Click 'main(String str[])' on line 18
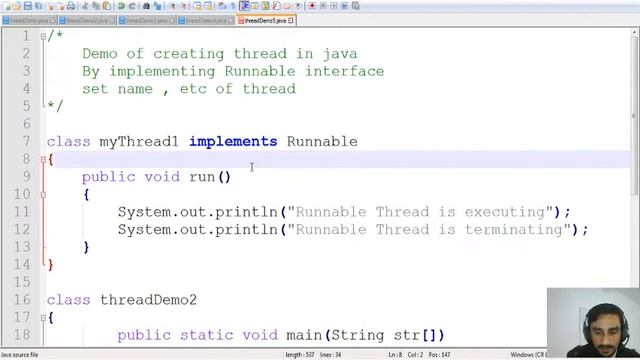Viewport: 640px width, 360px height. pyautogui.click(x=365, y=335)
